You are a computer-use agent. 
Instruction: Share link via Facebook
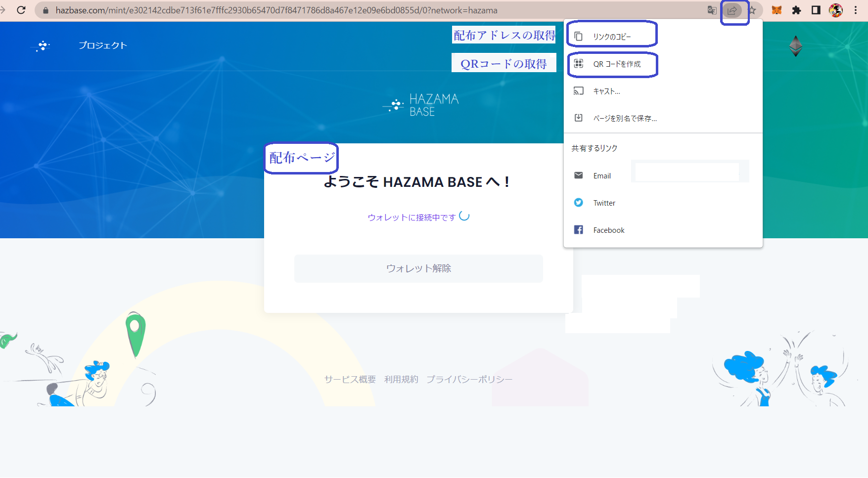pos(663,230)
